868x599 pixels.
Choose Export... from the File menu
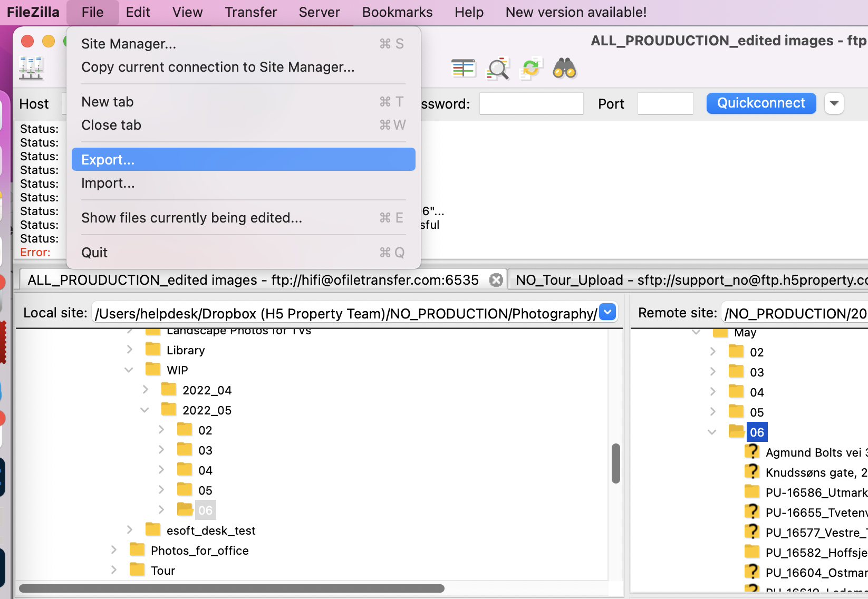[244, 159]
